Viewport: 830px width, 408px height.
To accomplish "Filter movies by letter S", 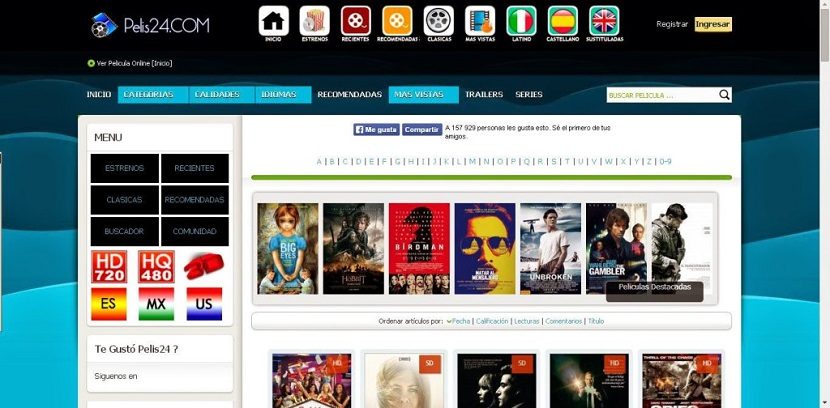I will coord(554,161).
